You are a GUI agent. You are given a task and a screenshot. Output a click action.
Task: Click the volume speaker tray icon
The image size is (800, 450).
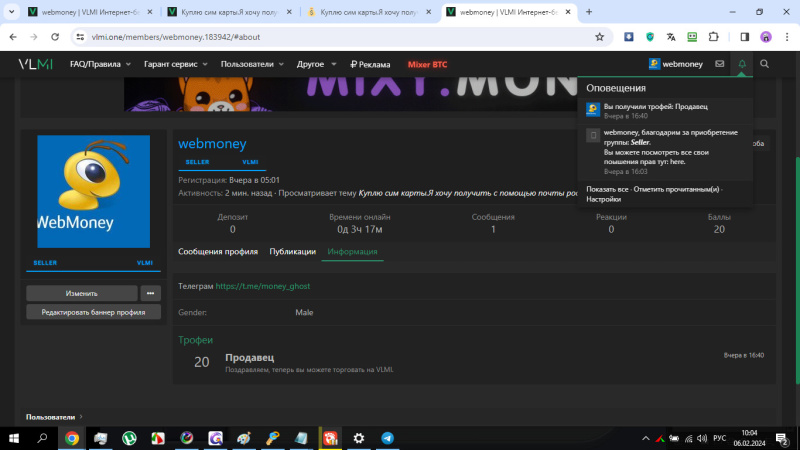(702, 438)
